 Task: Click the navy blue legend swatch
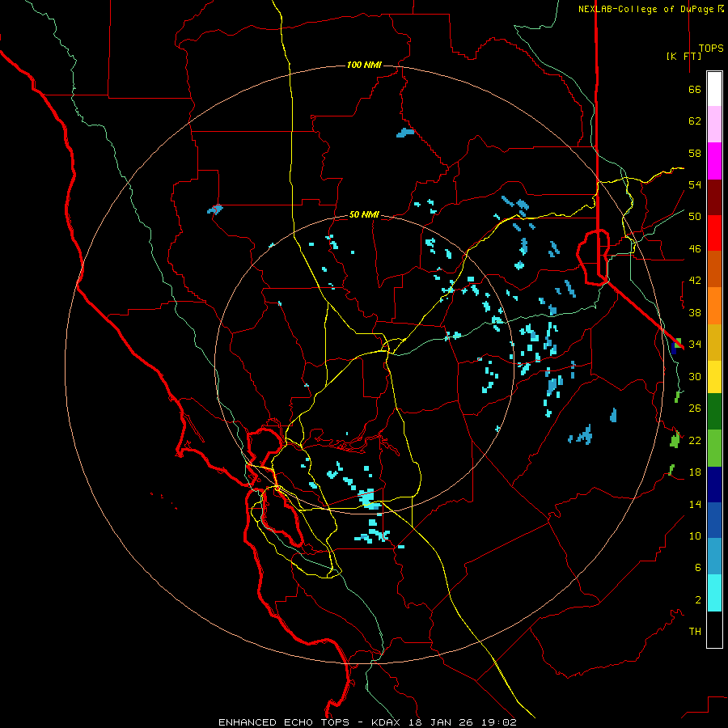coord(714,485)
